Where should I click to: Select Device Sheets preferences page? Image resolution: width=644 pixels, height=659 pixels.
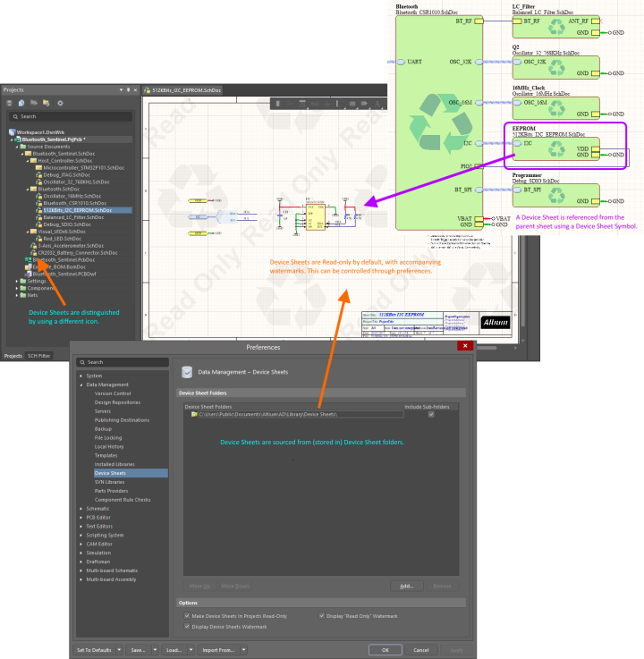click(x=131, y=473)
